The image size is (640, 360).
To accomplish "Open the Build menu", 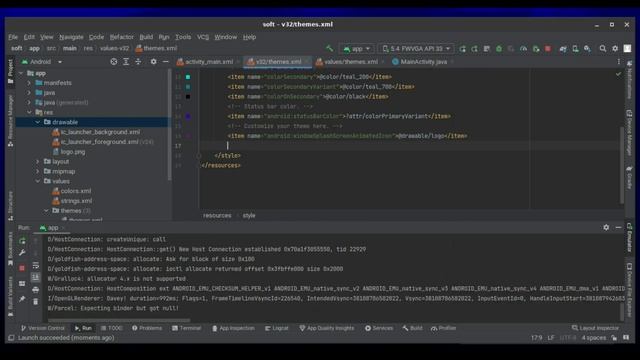I will [146, 37].
